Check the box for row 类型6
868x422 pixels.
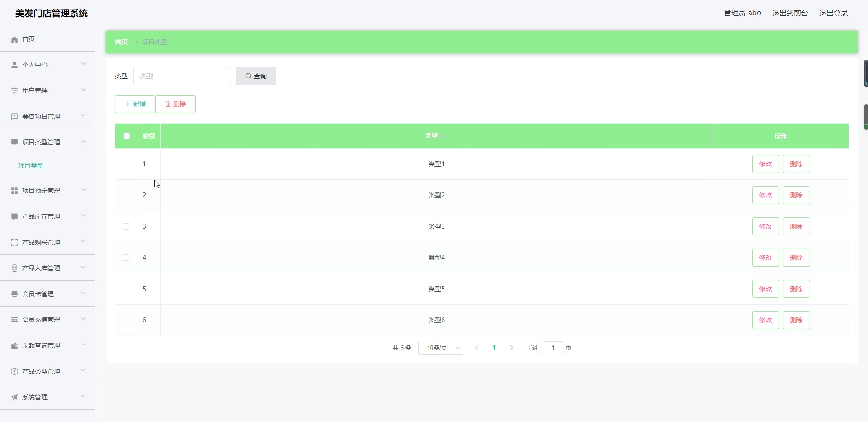(x=126, y=320)
